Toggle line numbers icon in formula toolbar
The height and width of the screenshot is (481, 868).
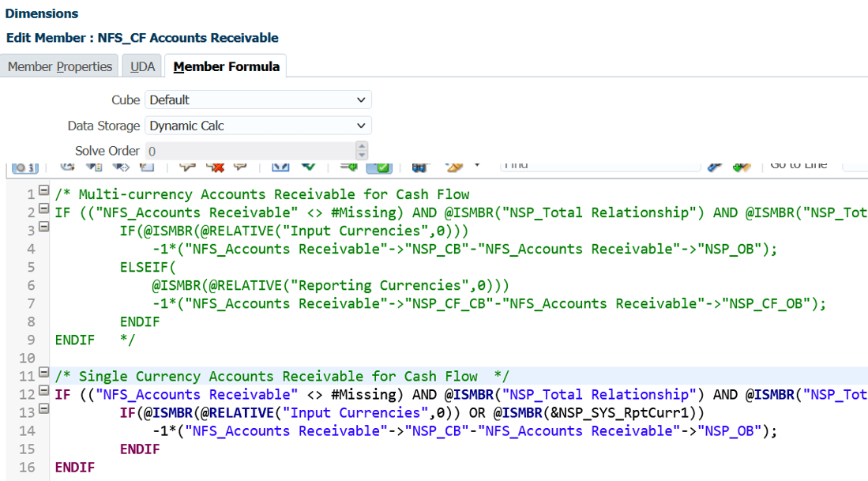[x=25, y=167]
